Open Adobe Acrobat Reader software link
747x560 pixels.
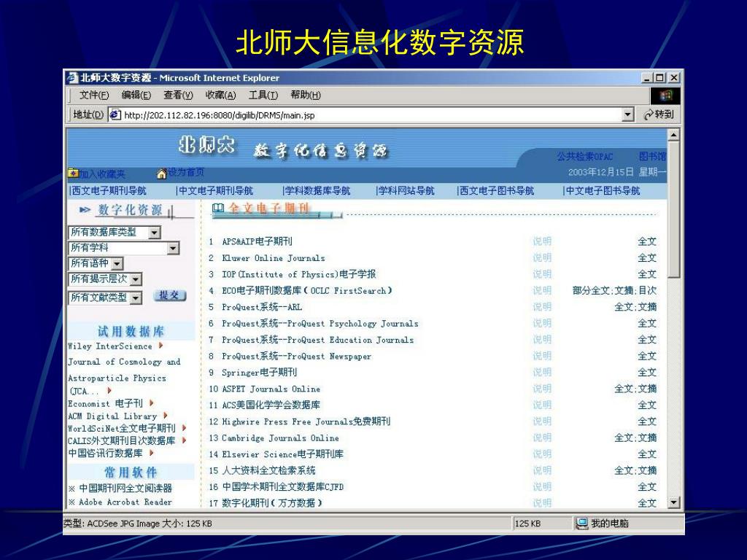tap(125, 502)
